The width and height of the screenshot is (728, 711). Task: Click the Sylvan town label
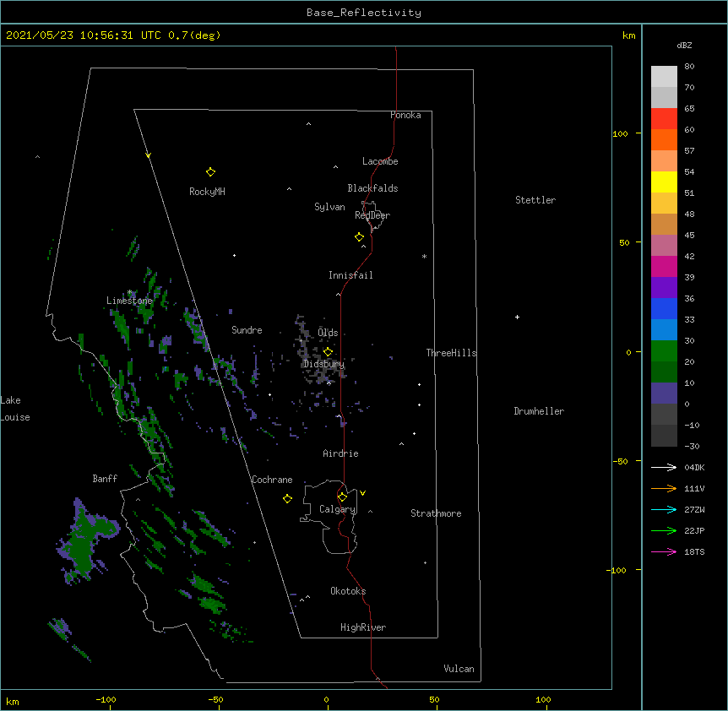point(329,207)
